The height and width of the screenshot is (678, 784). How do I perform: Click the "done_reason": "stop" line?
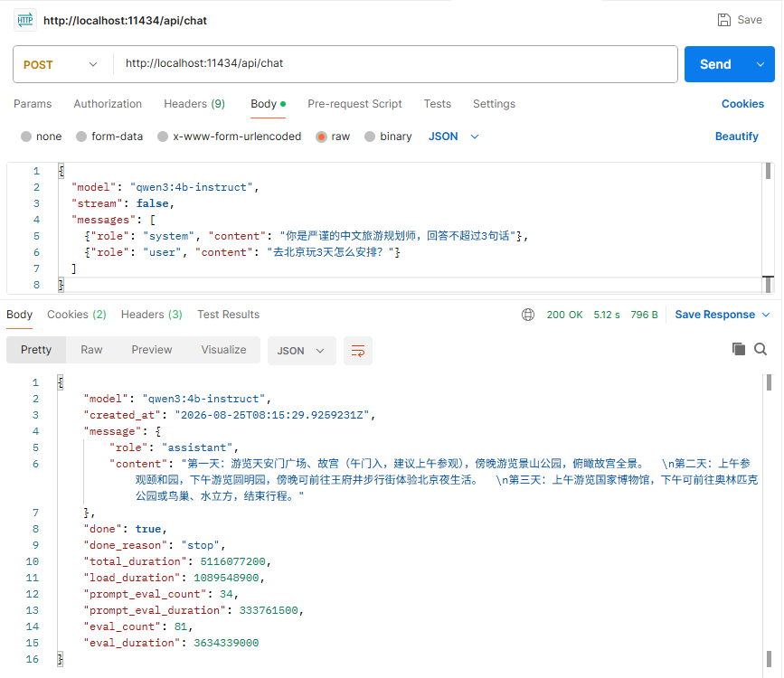point(154,545)
